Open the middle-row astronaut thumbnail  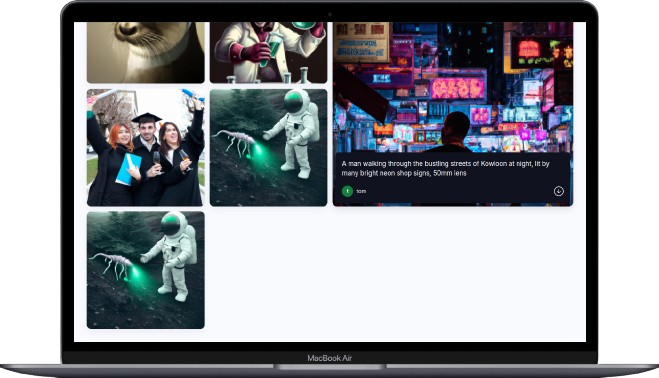(x=268, y=147)
